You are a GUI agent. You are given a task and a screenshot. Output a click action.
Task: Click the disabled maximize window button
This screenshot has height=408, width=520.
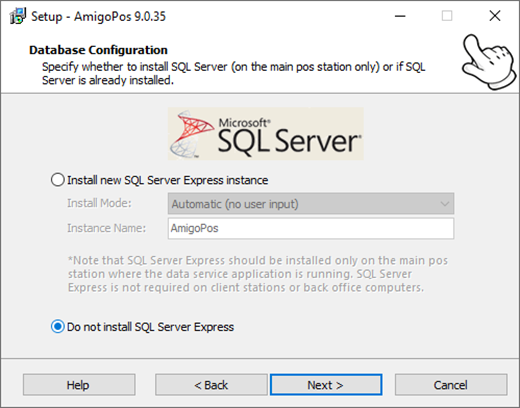[x=447, y=16]
